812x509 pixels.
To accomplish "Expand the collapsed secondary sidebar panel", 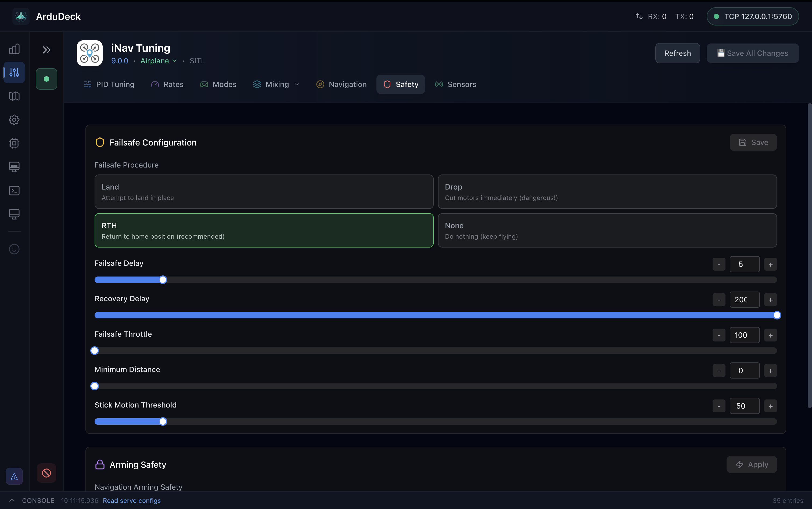I will pos(46,50).
